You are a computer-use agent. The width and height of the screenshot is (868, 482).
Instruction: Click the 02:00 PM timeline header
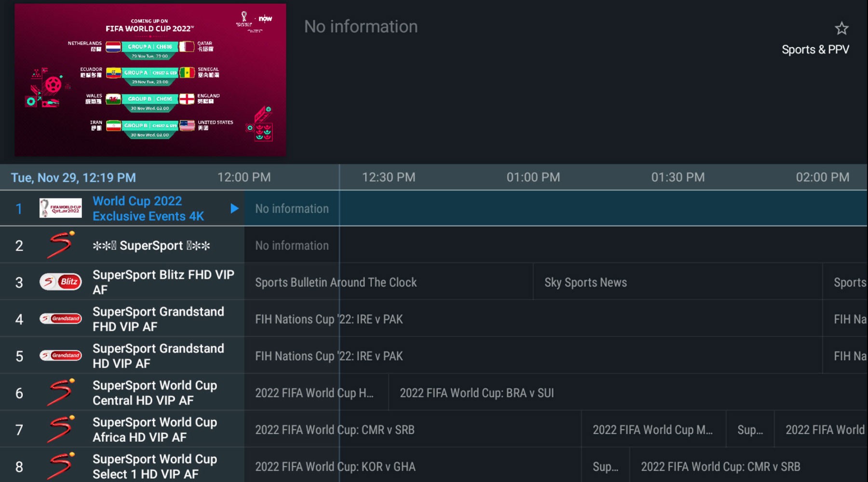click(x=823, y=177)
